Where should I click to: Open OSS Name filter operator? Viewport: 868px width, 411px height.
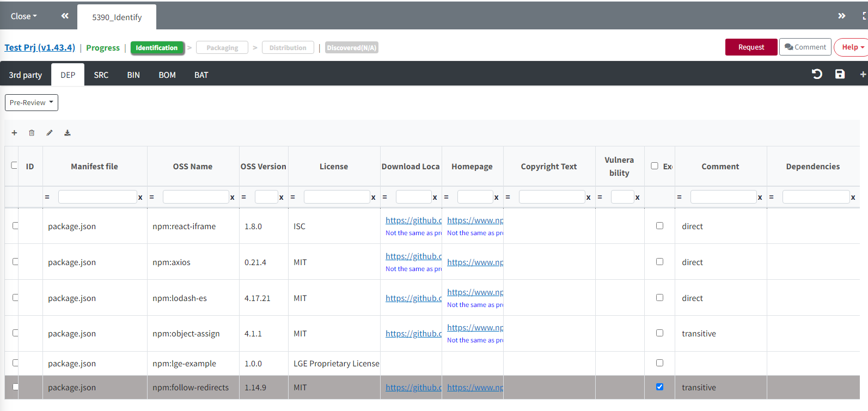(152, 197)
